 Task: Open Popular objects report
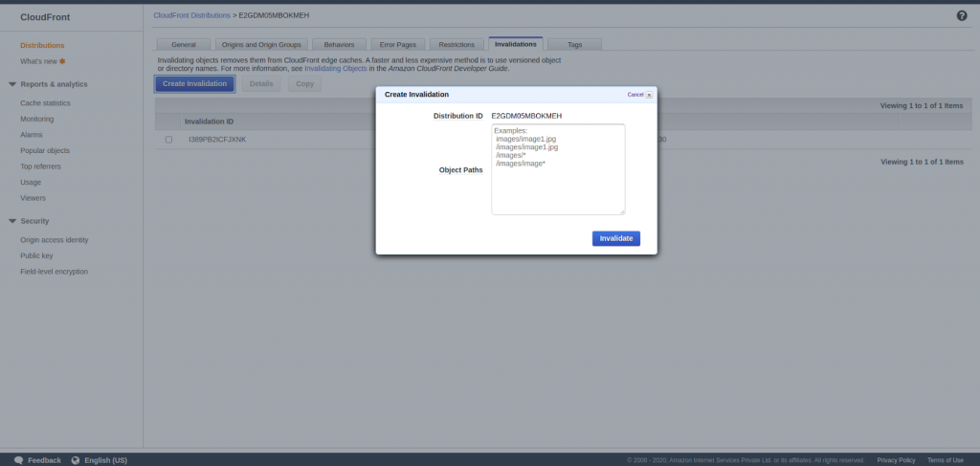45,150
